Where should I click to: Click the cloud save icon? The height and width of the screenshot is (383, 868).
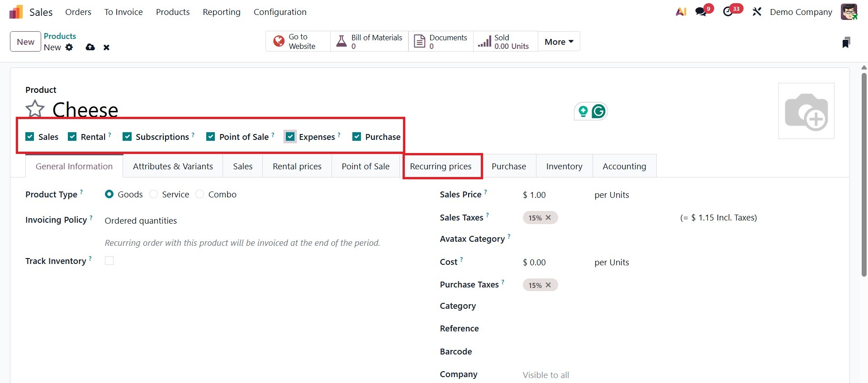tap(90, 47)
